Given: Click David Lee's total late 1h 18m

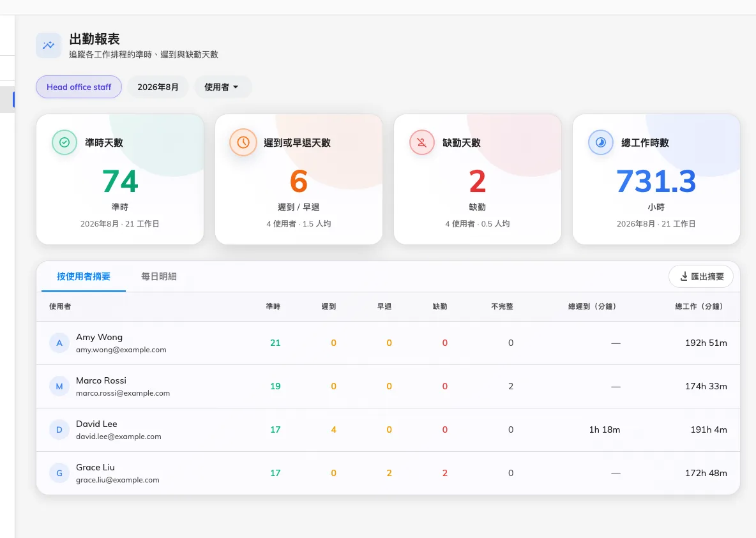Looking at the screenshot, I should [605, 430].
